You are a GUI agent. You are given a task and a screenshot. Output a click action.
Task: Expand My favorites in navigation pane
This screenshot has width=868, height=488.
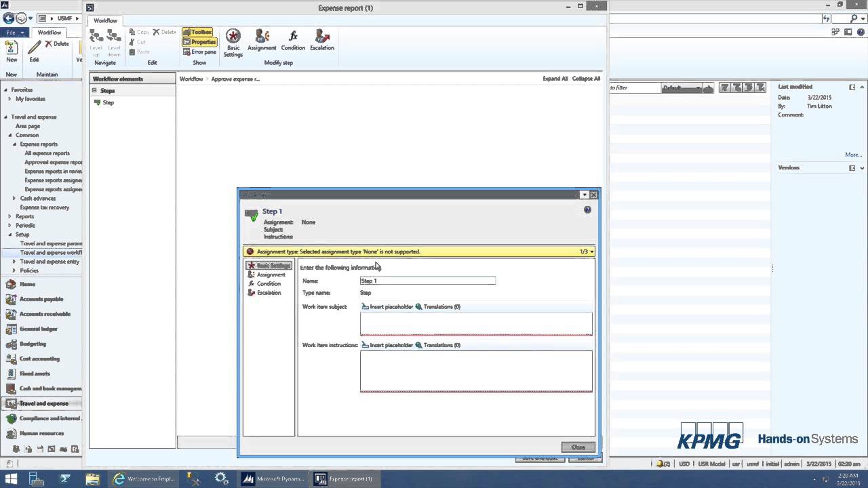tap(10, 99)
